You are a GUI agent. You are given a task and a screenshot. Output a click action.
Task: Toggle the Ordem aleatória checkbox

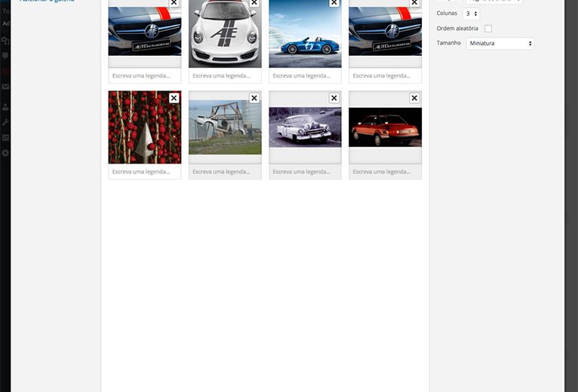tap(488, 29)
